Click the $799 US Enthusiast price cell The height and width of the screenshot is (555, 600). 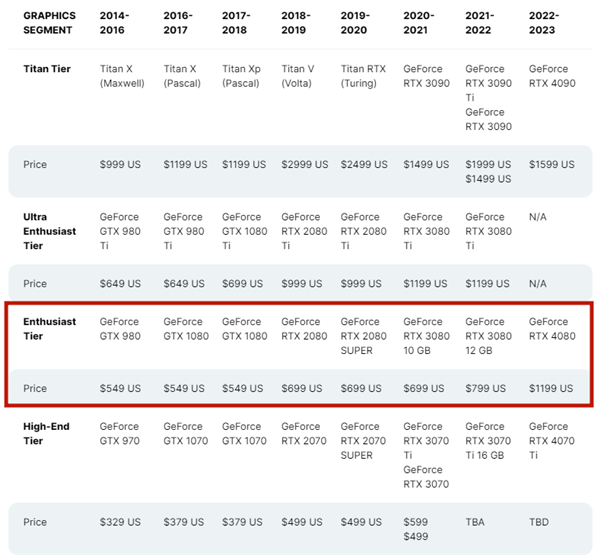point(485,388)
